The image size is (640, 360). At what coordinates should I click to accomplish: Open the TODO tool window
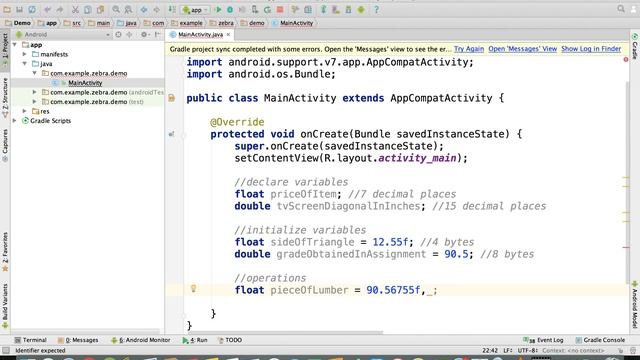(230, 340)
